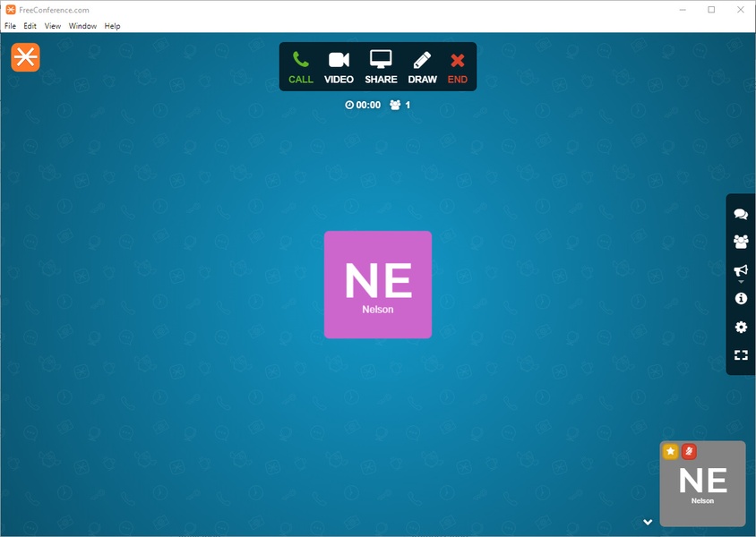Select Nelson's gray self-view thumbnail
Screen dimensions: 756x537
pos(702,483)
